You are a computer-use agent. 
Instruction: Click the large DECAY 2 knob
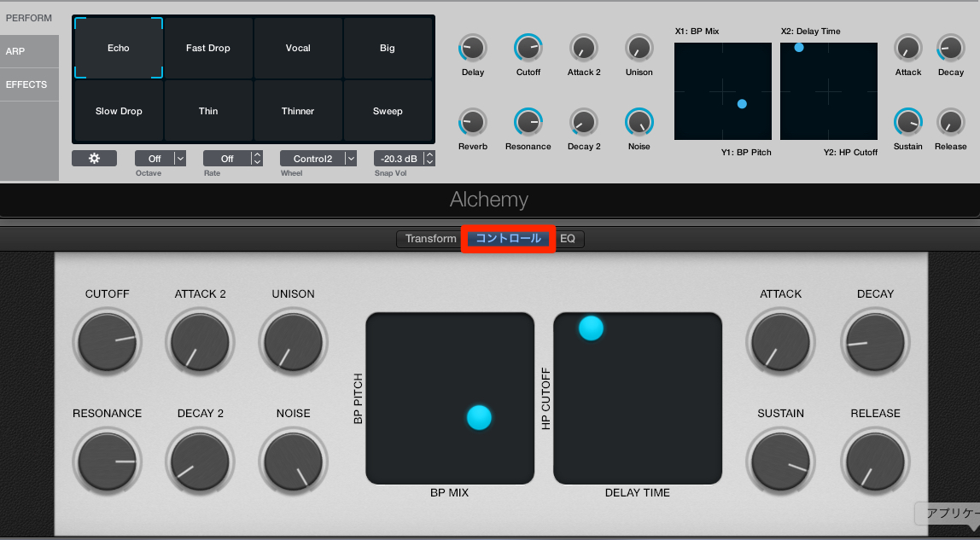(x=200, y=462)
